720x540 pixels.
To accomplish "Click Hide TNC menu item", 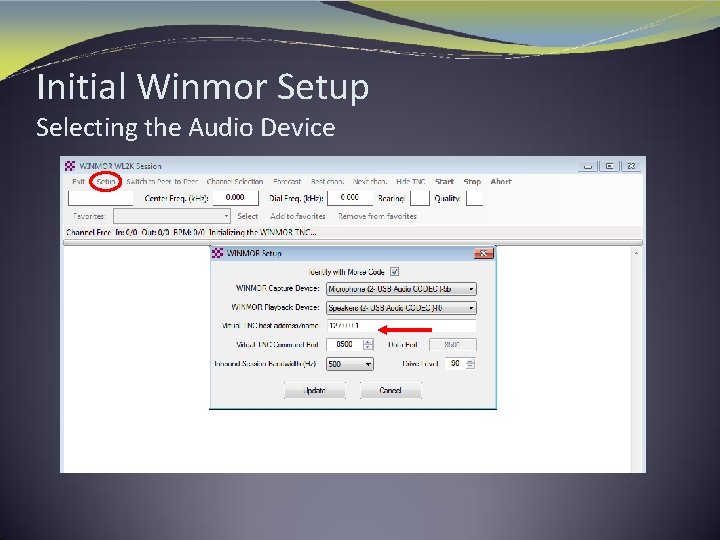I will 411,181.
